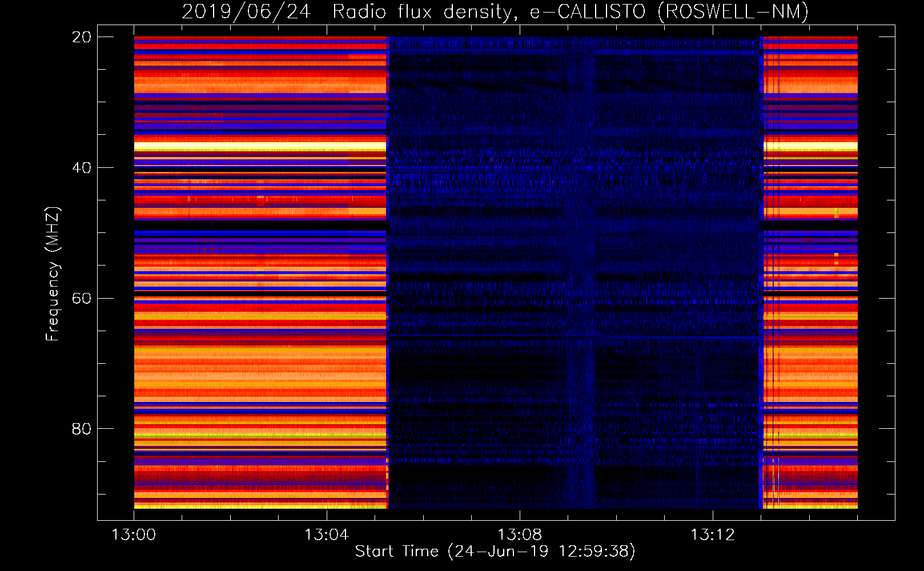Viewport: 924px width, 571px height.
Task: Click the "40" frequency tick label
Action: tap(81, 168)
